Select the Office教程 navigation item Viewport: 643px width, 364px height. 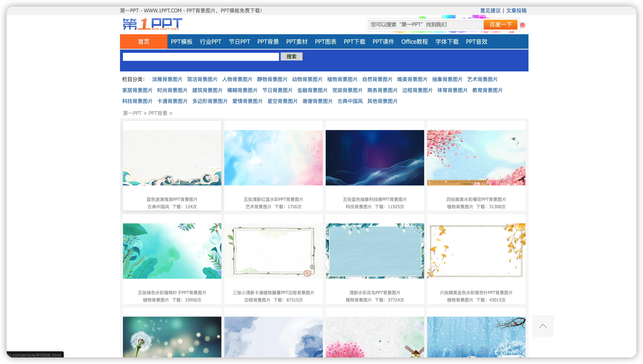click(x=414, y=42)
